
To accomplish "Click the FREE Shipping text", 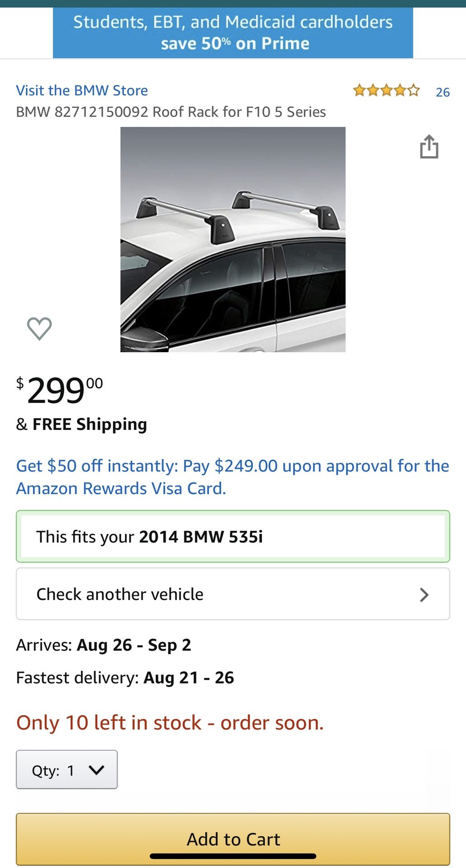I will [90, 425].
